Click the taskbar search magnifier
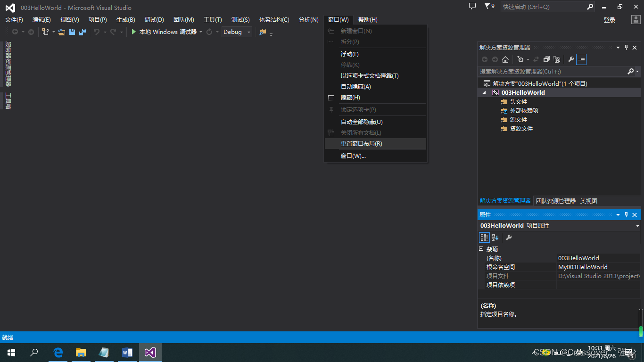Screen dimensions: 644x362 (34, 353)
